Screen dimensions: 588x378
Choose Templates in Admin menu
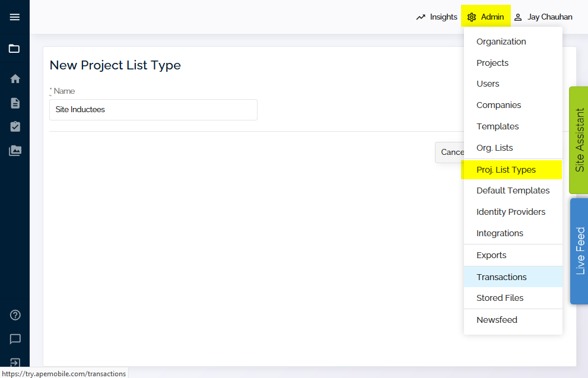(513, 127)
